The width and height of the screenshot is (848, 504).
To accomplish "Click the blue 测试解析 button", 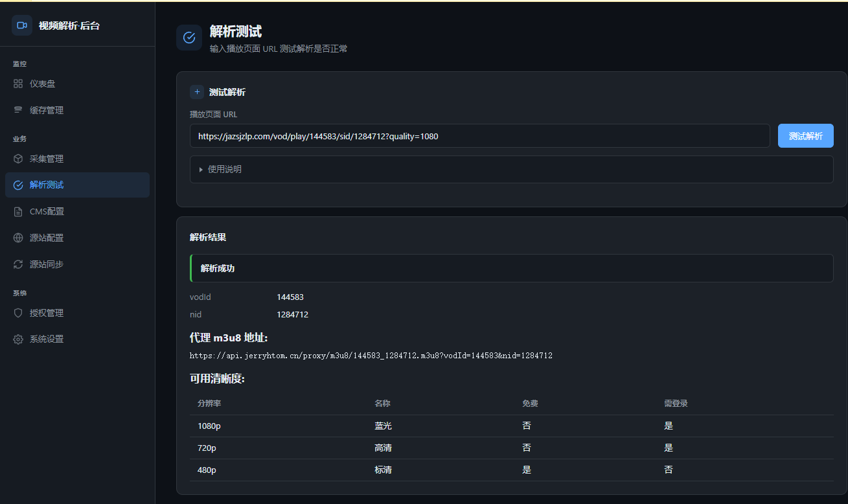I will (x=805, y=136).
